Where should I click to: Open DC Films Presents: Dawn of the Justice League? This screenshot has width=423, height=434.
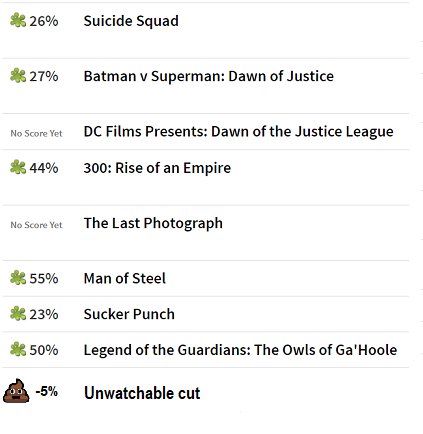pyautogui.click(x=238, y=132)
